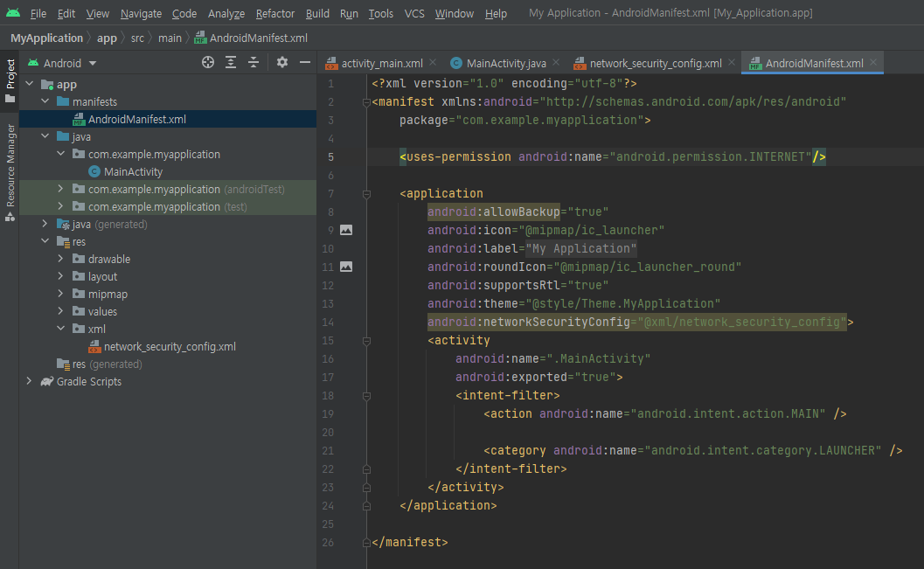Click the src breadcrumb segment

tap(137, 38)
